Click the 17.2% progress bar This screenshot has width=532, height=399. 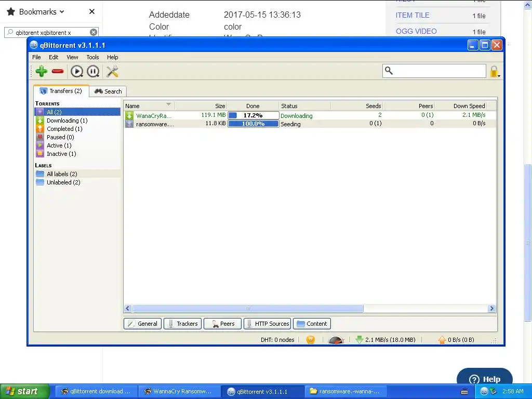(254, 115)
